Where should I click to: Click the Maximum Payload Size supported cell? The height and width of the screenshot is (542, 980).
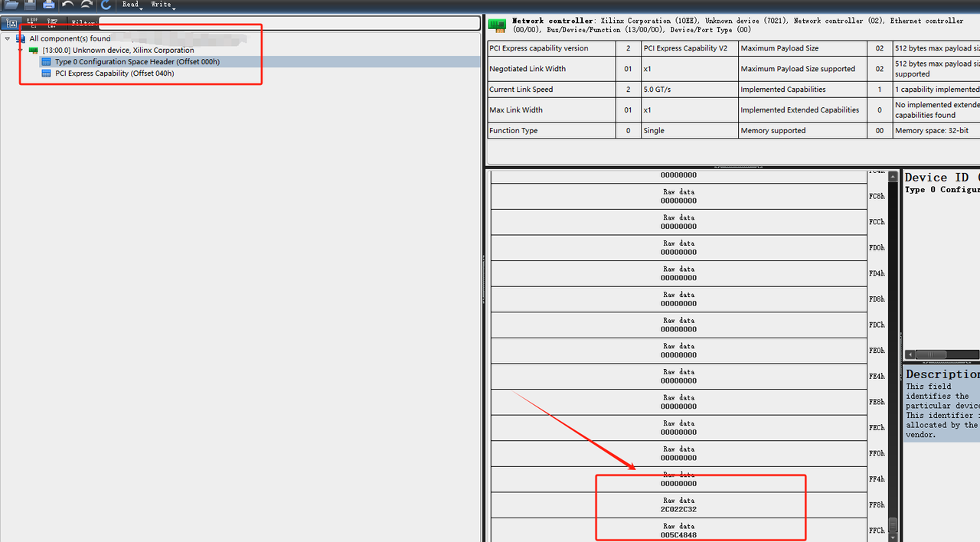pos(803,69)
